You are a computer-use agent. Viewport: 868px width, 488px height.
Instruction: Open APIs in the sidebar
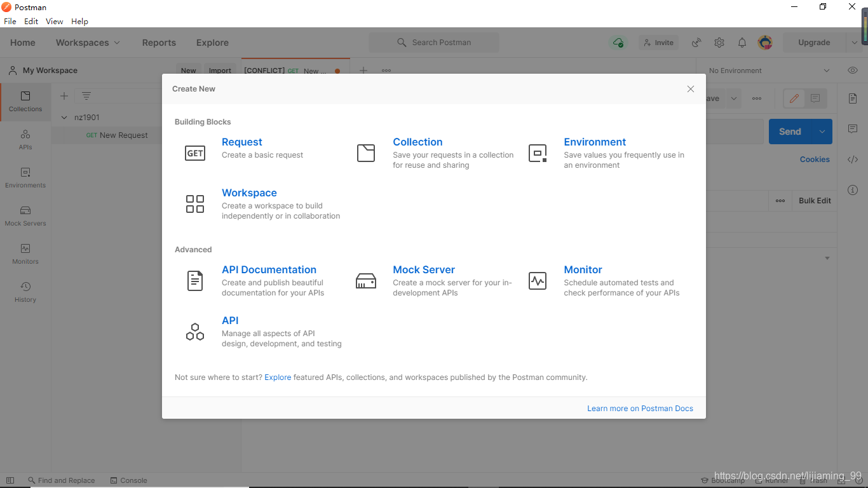25,140
